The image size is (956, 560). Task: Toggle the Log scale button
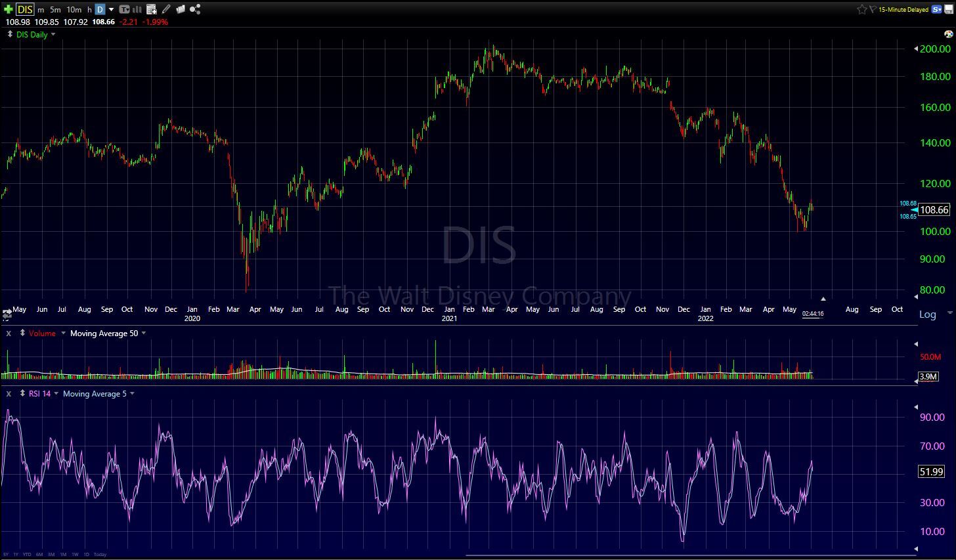[927, 314]
